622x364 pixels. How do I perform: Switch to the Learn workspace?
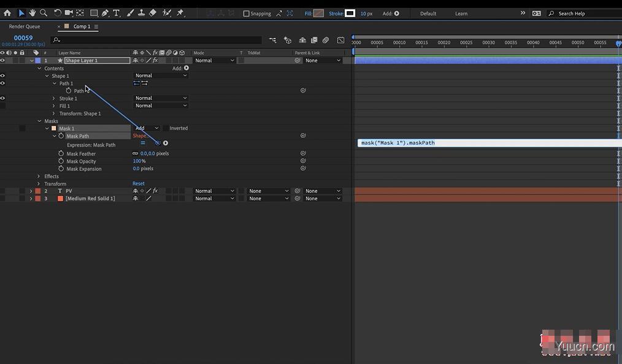(x=461, y=13)
